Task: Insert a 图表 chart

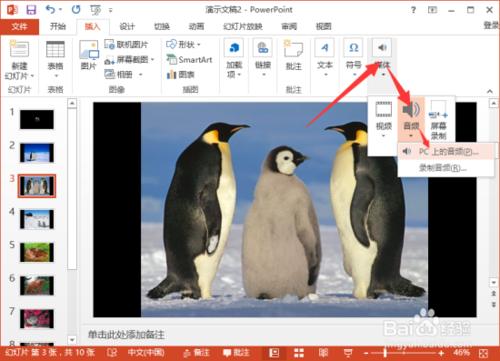Action: click(x=180, y=74)
